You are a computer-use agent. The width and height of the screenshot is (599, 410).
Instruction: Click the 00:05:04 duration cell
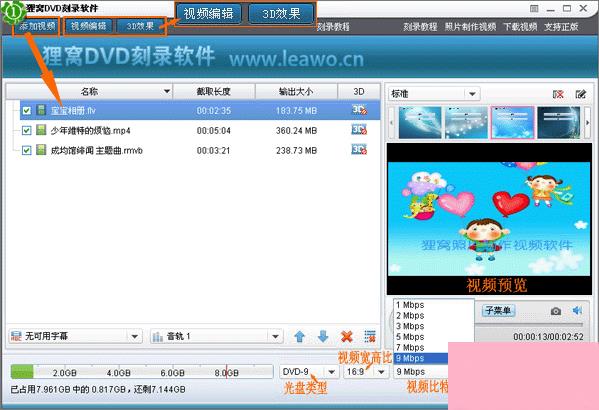coord(214,131)
